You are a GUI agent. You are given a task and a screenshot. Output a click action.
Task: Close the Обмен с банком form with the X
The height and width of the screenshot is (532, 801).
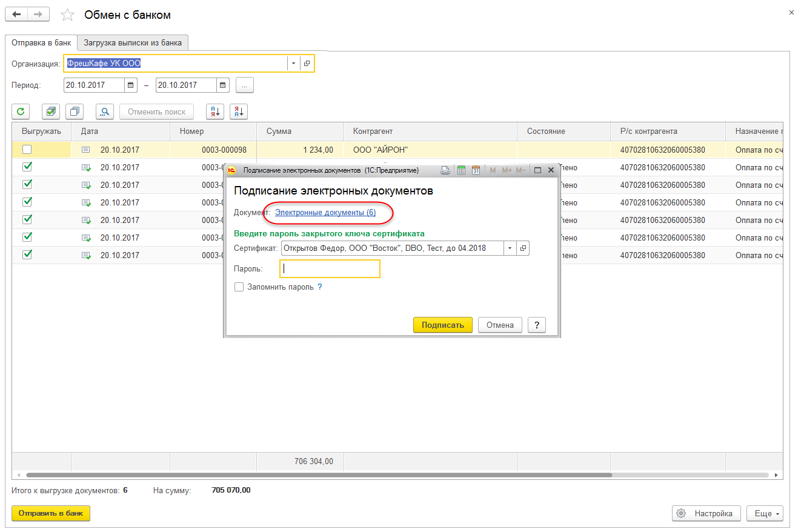(x=791, y=12)
